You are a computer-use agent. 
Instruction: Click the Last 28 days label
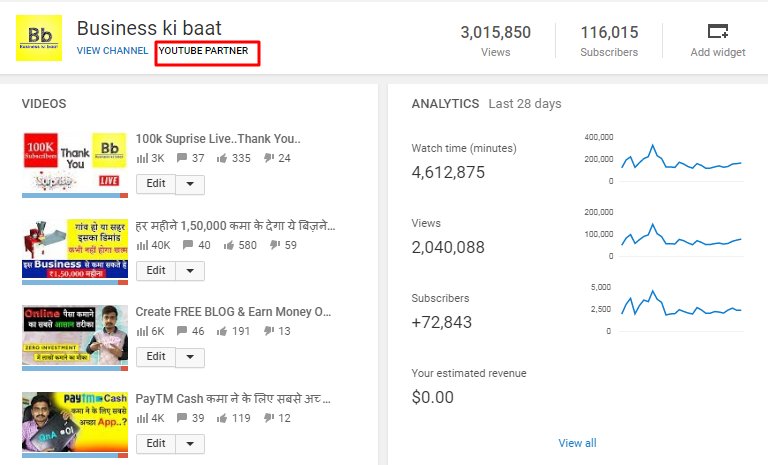point(525,104)
